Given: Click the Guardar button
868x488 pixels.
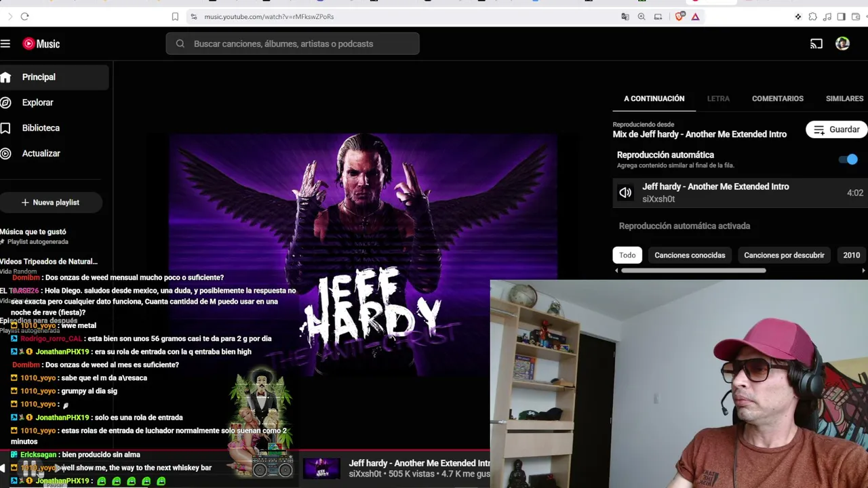Looking at the screenshot, I should coord(836,129).
